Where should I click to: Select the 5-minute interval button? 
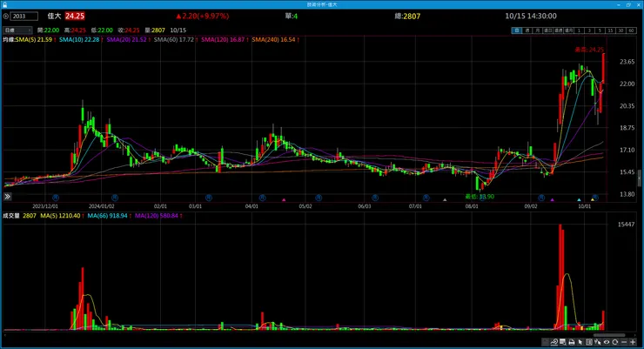600,30
